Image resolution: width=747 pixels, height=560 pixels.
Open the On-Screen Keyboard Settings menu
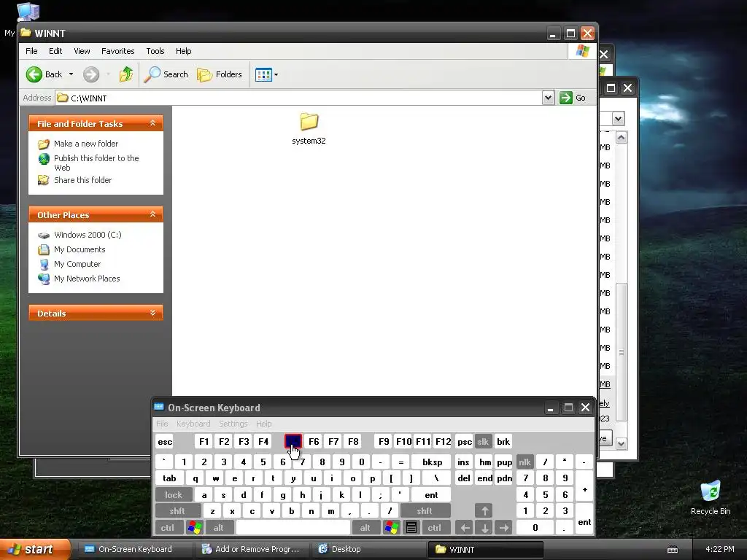point(233,424)
